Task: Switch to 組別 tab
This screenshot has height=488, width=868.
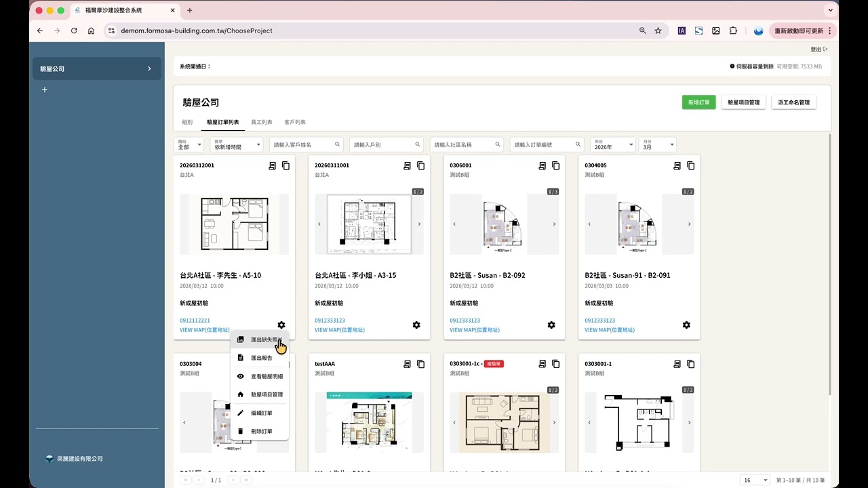Action: tap(187, 122)
